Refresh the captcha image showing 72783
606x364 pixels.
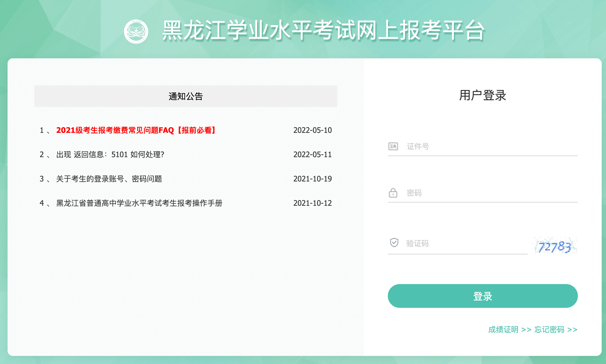point(554,246)
